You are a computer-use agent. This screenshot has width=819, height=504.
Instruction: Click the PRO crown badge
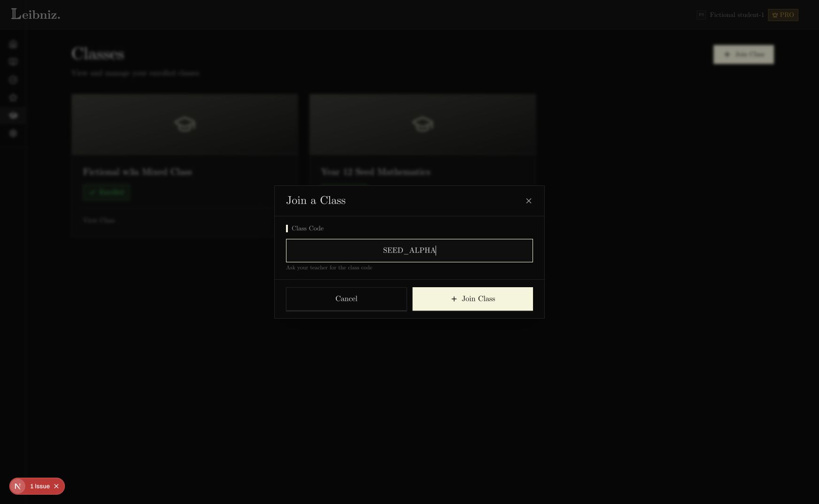pos(783,15)
